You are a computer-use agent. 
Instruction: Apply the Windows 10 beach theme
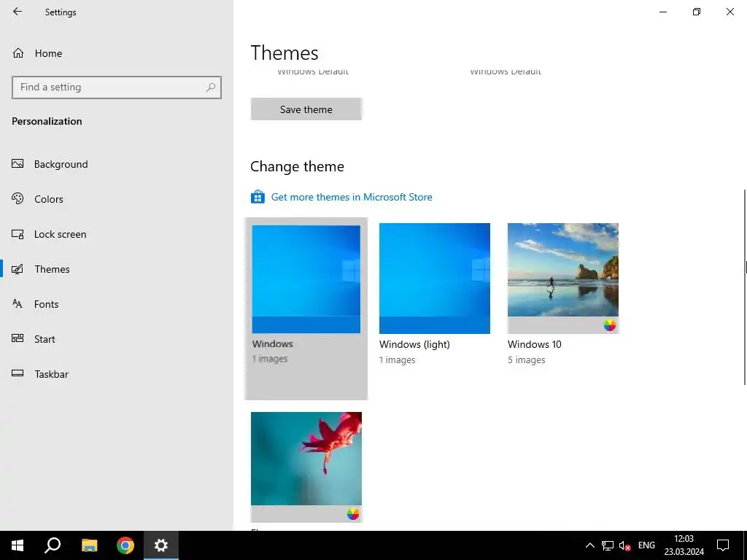coord(563,279)
